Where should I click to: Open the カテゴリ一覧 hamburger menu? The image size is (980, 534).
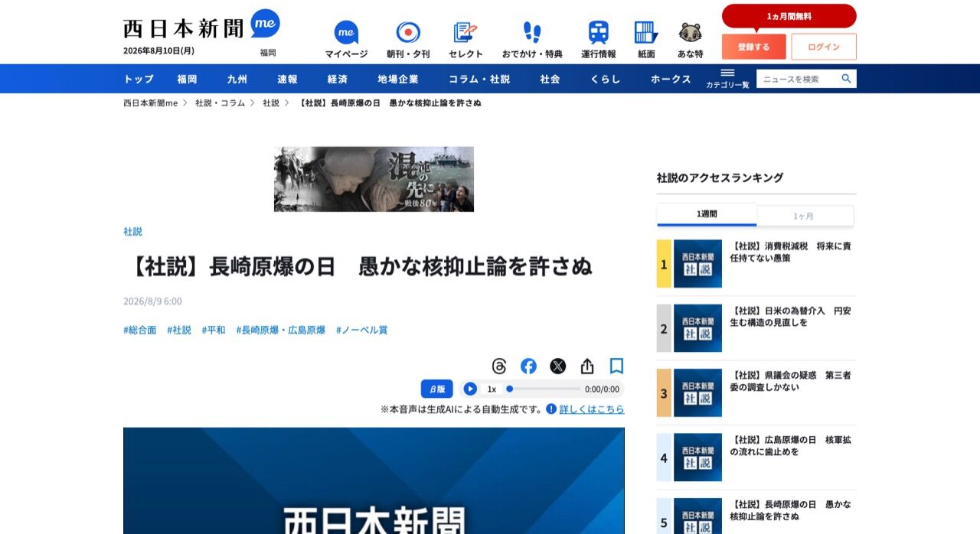[x=727, y=78]
